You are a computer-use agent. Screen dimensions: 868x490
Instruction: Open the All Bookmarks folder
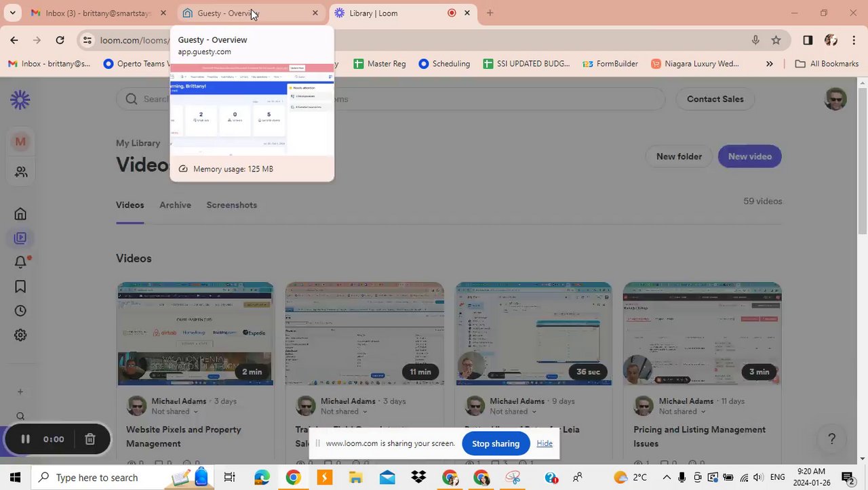[x=827, y=64]
